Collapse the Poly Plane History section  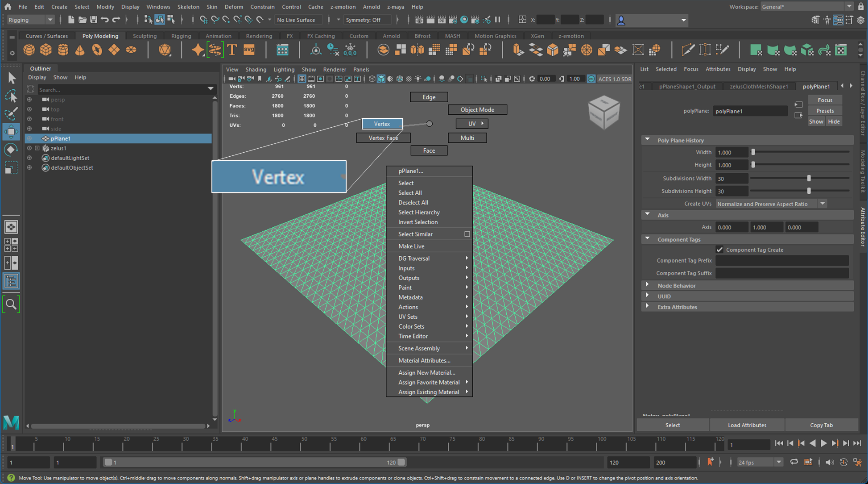(648, 140)
